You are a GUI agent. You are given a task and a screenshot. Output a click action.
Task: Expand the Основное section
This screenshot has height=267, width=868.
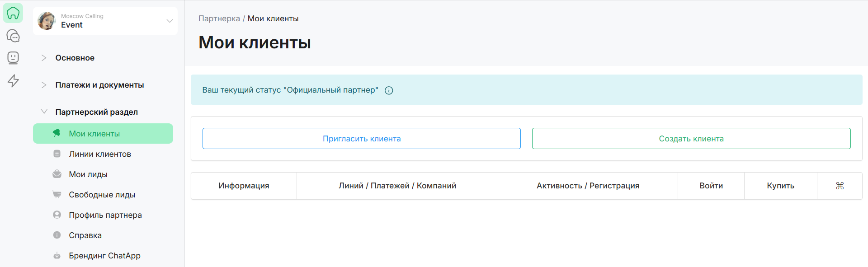pyautogui.click(x=75, y=58)
